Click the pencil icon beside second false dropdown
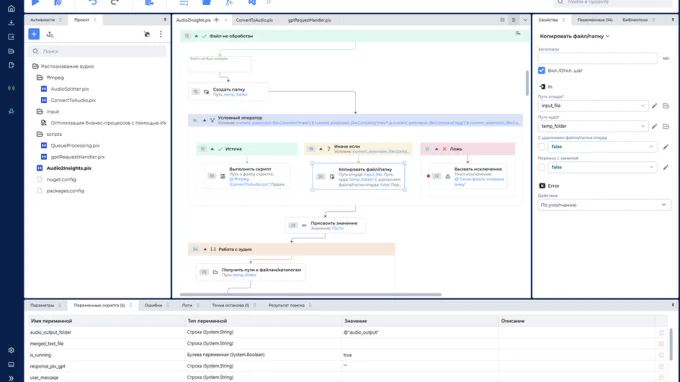Viewport: 680px width, 382px height. (666, 167)
